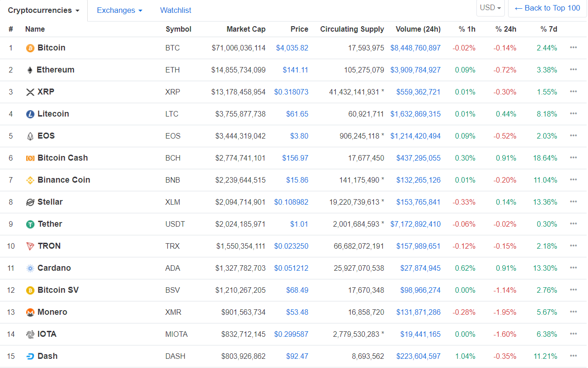The width and height of the screenshot is (588, 368).
Task: Open the Exchanges dropdown
Action: point(119,10)
